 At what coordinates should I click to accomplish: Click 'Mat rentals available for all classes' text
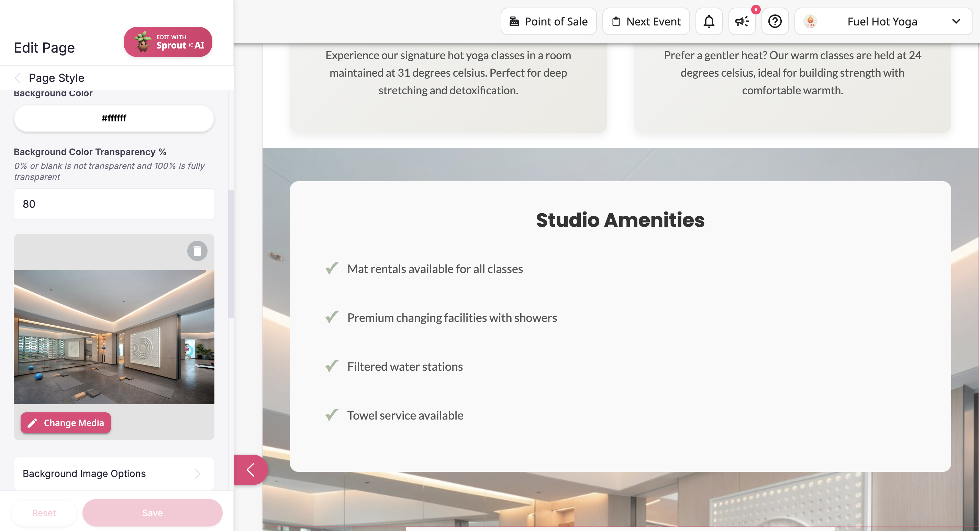(x=435, y=269)
